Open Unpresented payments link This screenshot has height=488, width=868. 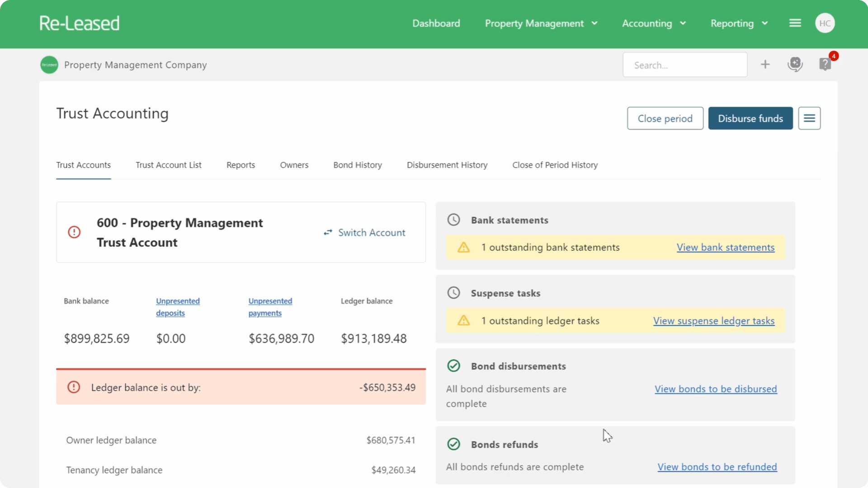tap(270, 307)
